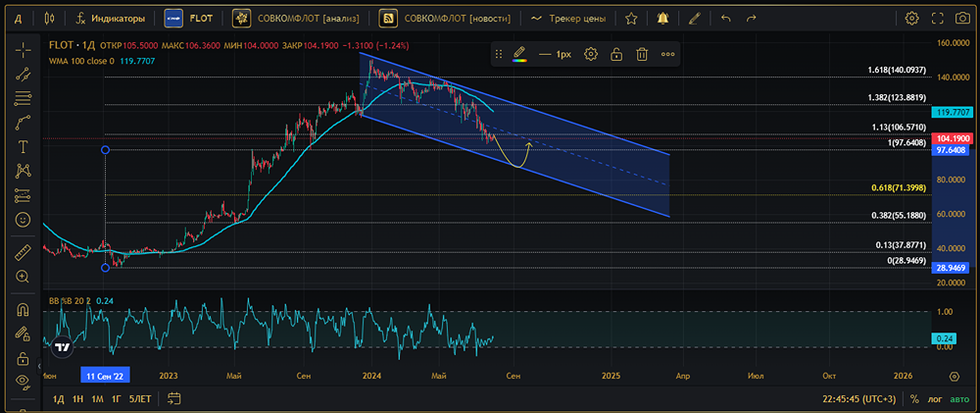Select the trend line drawing tool
The image size is (980, 413).
24,74
